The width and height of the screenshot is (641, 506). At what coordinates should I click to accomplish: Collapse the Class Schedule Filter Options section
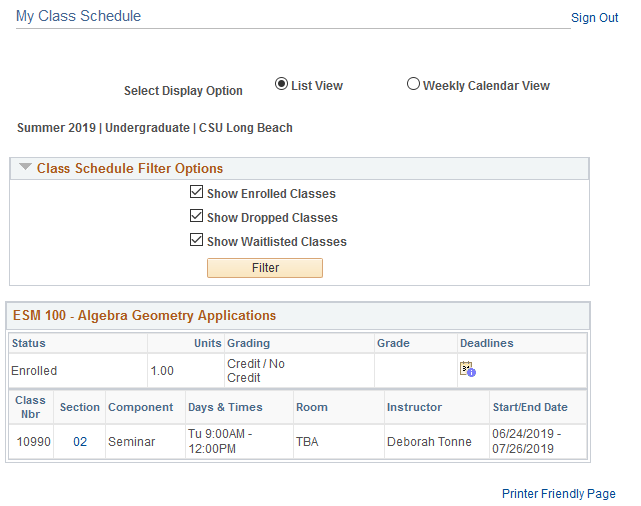point(25,167)
